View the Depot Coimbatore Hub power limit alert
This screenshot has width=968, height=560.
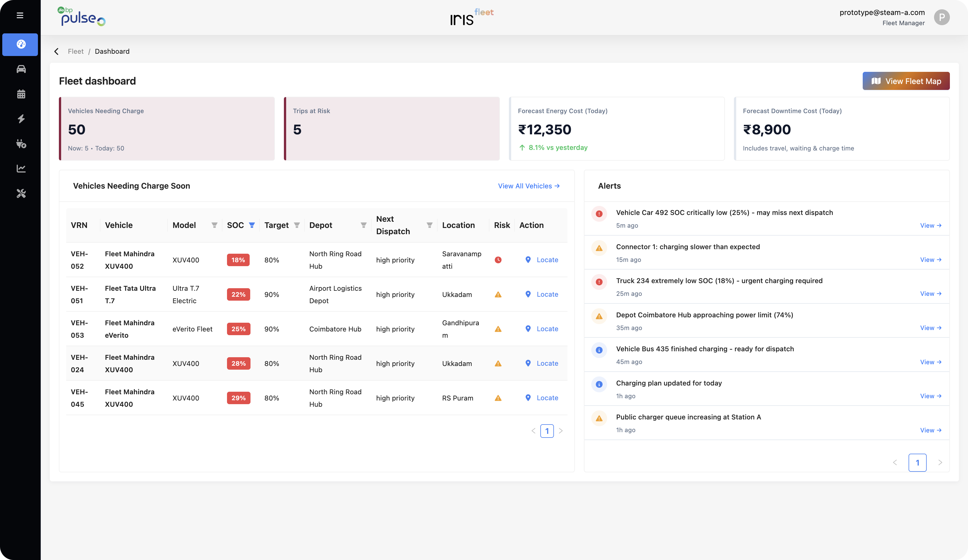coord(931,328)
